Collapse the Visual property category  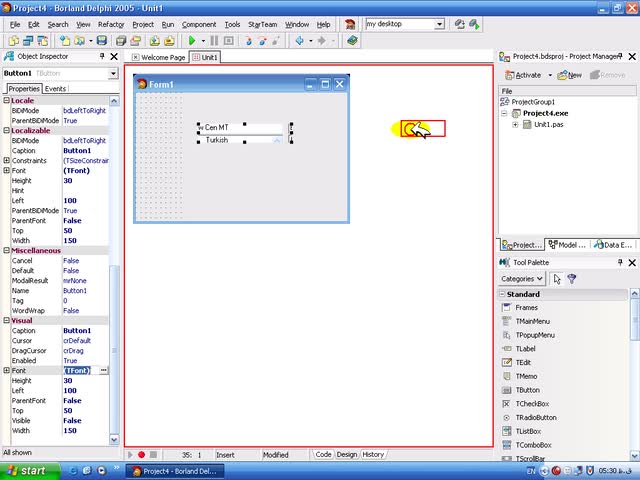click(7, 320)
